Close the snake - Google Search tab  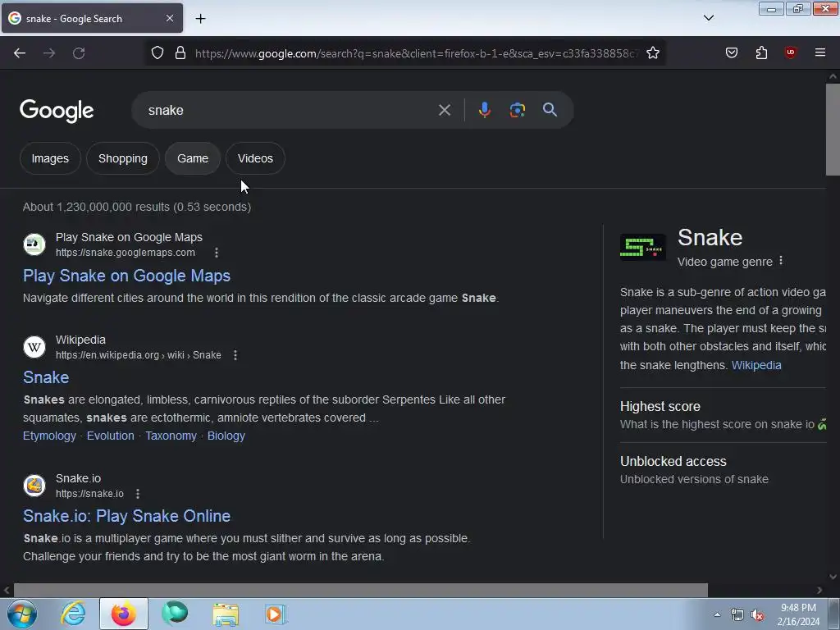(x=170, y=18)
